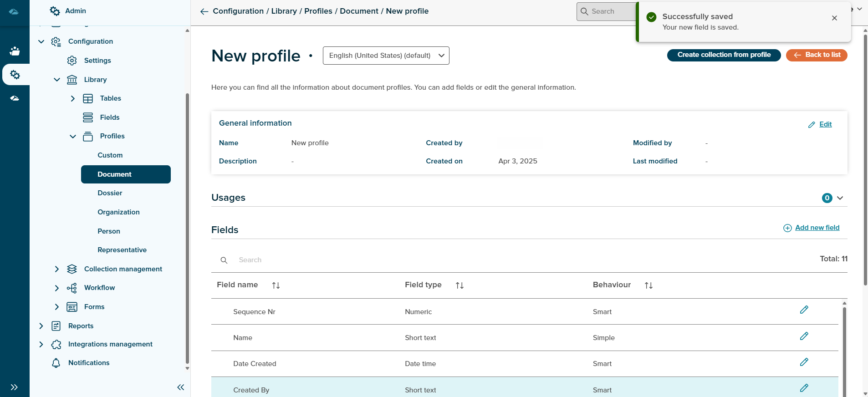Click the back arrow beside the breadcrumb
This screenshot has height=397, width=868.
click(204, 11)
